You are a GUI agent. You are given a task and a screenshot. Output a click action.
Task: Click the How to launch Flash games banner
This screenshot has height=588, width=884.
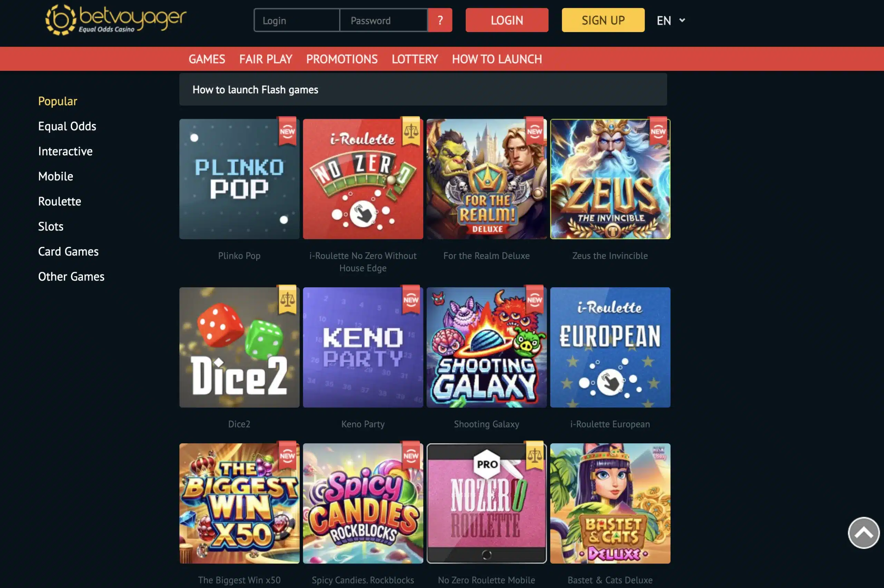point(423,90)
